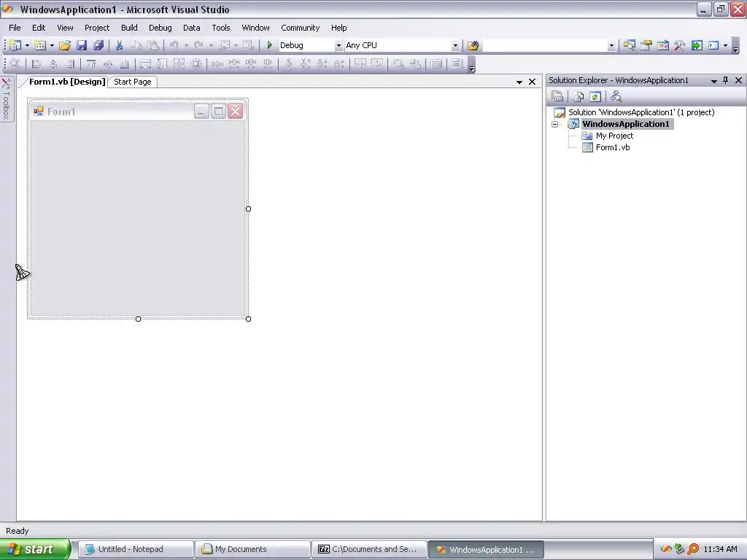Click the Save All stacked floppies icon

[98, 45]
